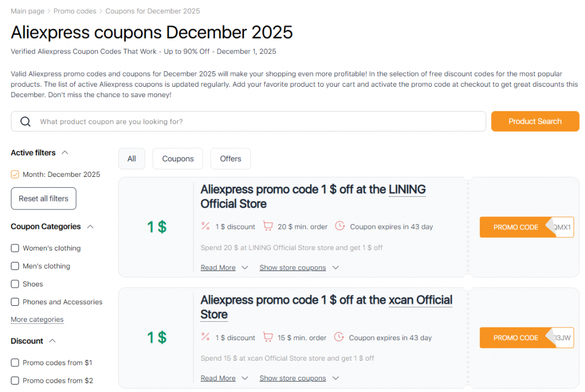This screenshot has height=392, width=585.
Task: Click the search magnifying glass icon
Action: (25, 121)
